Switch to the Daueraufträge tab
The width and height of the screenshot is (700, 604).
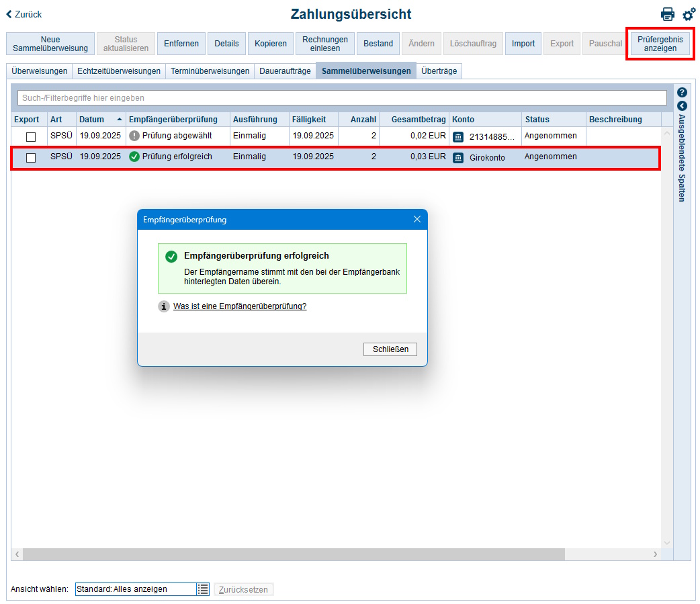click(284, 70)
